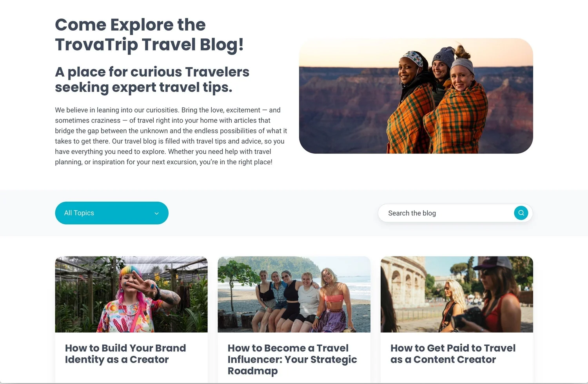Open How to Become a Travel Influencer article
This screenshot has height=384, width=588.
[292, 359]
